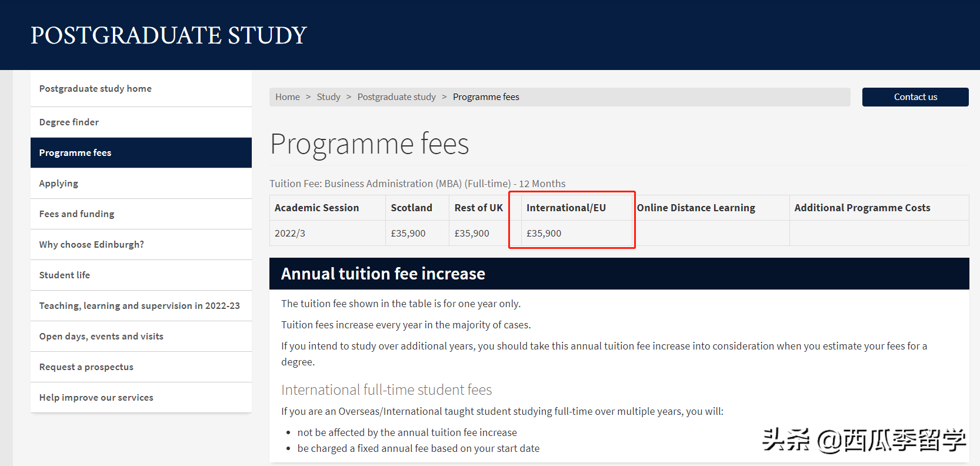The height and width of the screenshot is (466, 980).
Task: Open the Applying sidebar link
Action: pos(59,184)
